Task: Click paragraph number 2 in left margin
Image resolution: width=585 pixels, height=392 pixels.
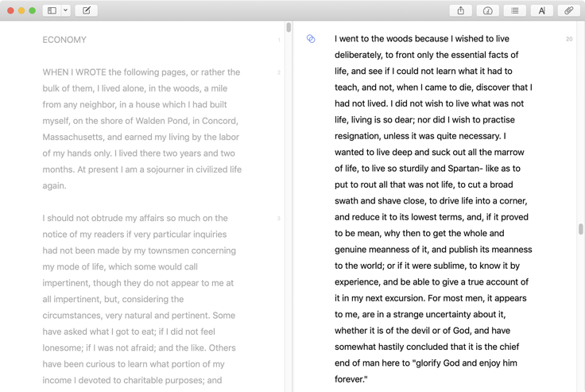Action: [279, 72]
